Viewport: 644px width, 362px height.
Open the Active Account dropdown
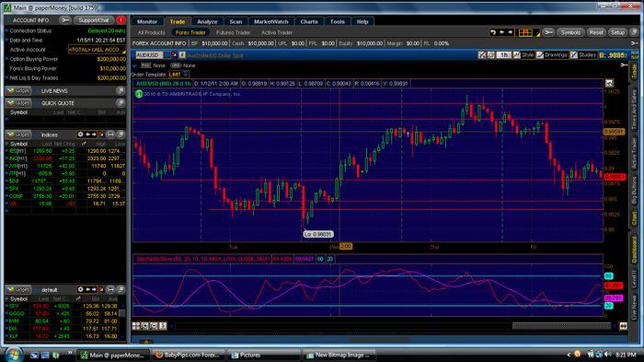click(97, 50)
